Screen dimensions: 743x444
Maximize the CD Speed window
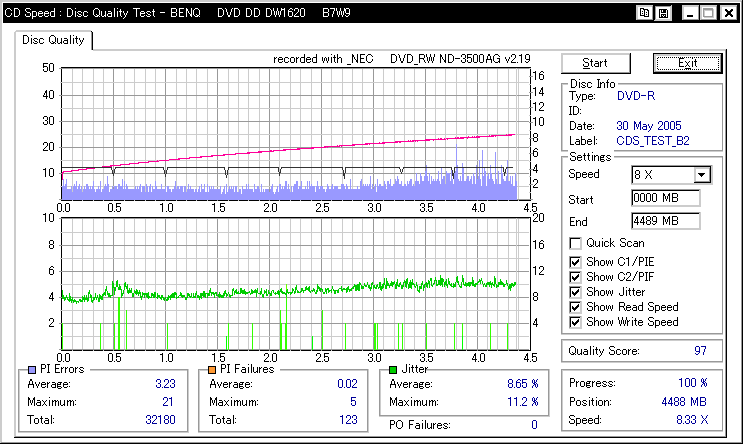708,13
